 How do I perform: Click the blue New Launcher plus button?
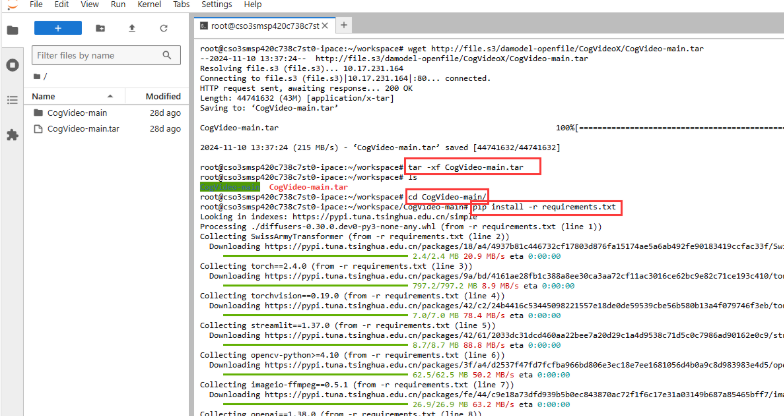click(x=58, y=28)
